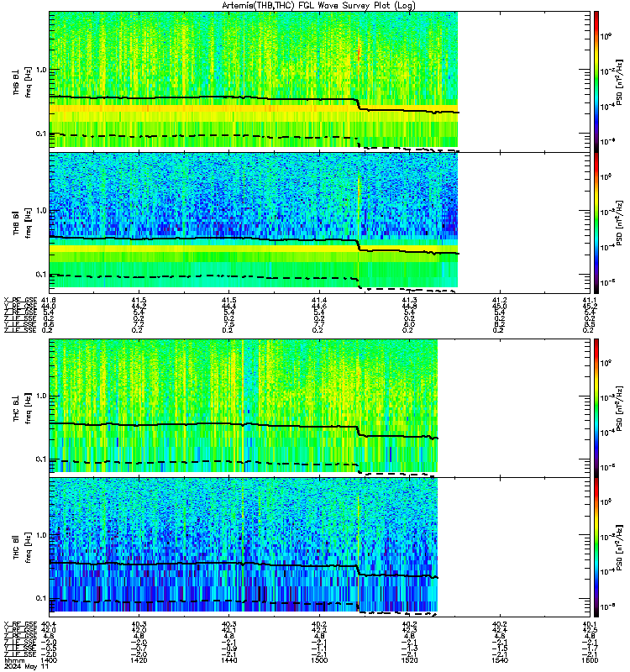This screenshot has height=672, width=630.
Task: Click the 'THB B⊥ freq [Hz]' axis label
Action: click(23, 81)
